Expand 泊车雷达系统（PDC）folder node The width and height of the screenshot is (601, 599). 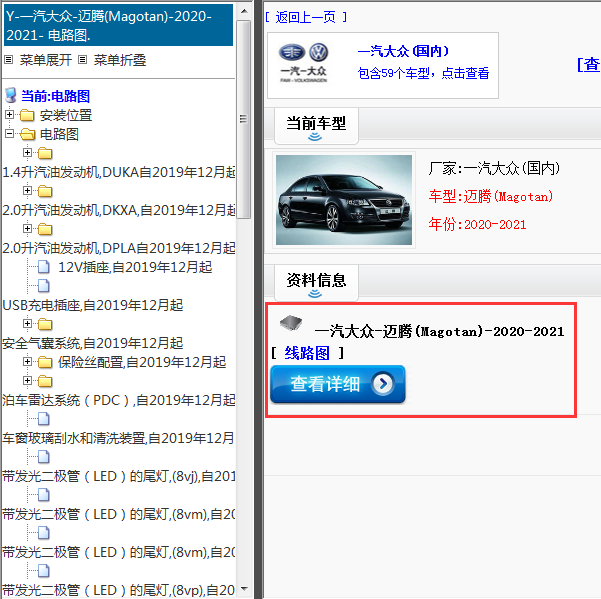27,381
